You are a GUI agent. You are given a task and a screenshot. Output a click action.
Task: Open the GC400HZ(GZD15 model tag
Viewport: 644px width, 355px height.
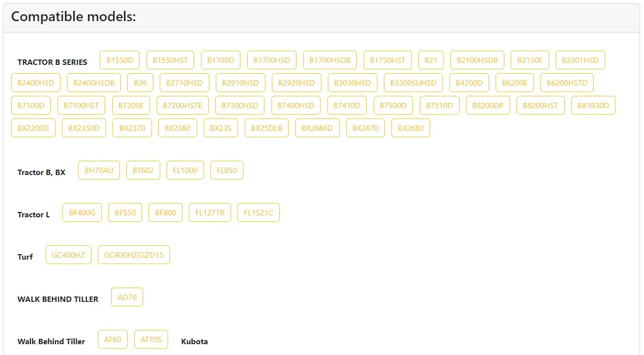134,255
